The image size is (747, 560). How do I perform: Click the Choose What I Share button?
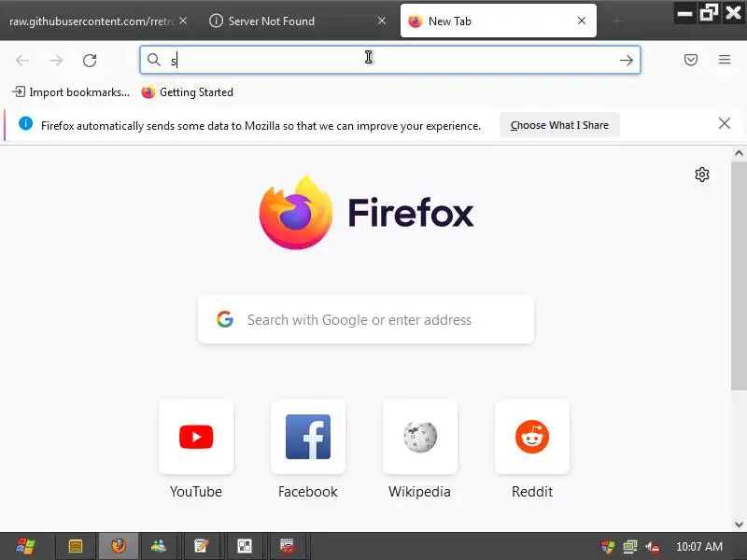click(559, 125)
